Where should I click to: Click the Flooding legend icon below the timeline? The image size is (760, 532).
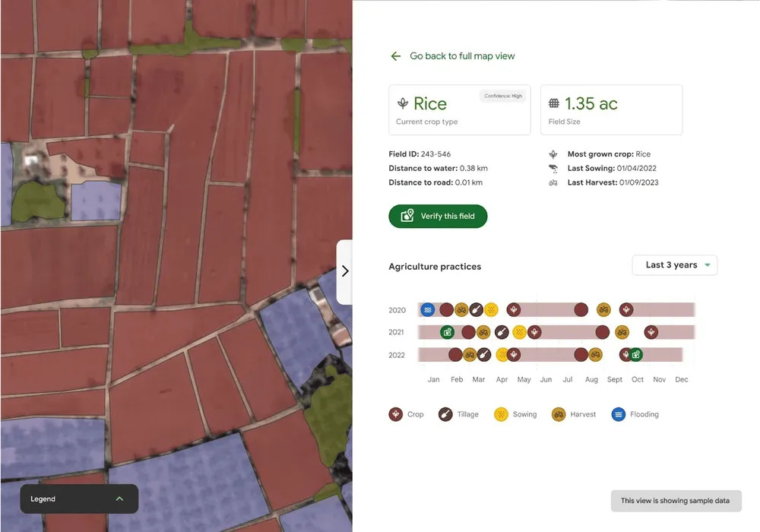pos(619,414)
